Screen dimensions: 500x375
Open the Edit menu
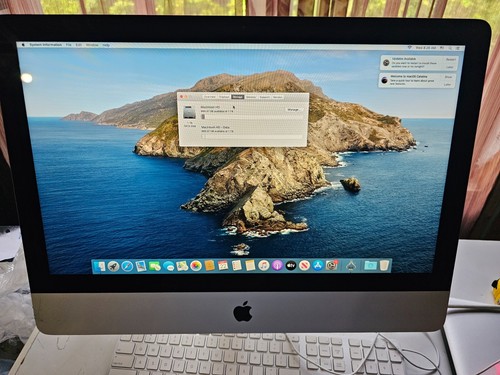click(x=79, y=45)
